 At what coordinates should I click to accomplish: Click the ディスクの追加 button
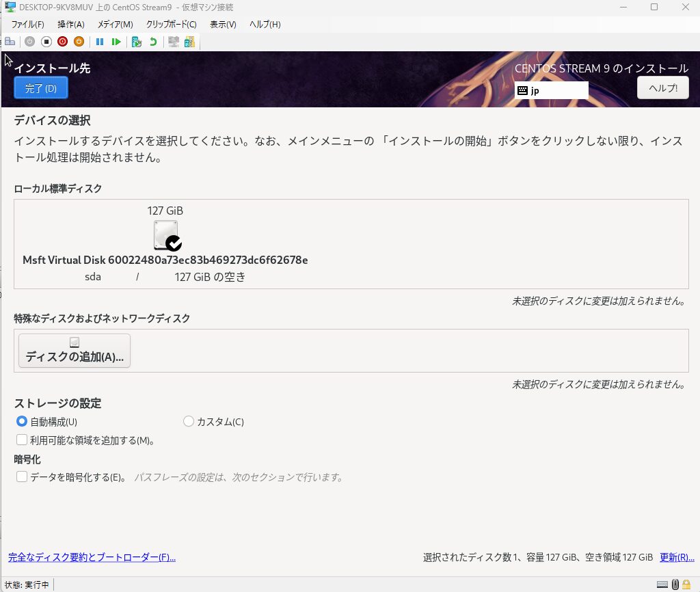pyautogui.click(x=75, y=351)
